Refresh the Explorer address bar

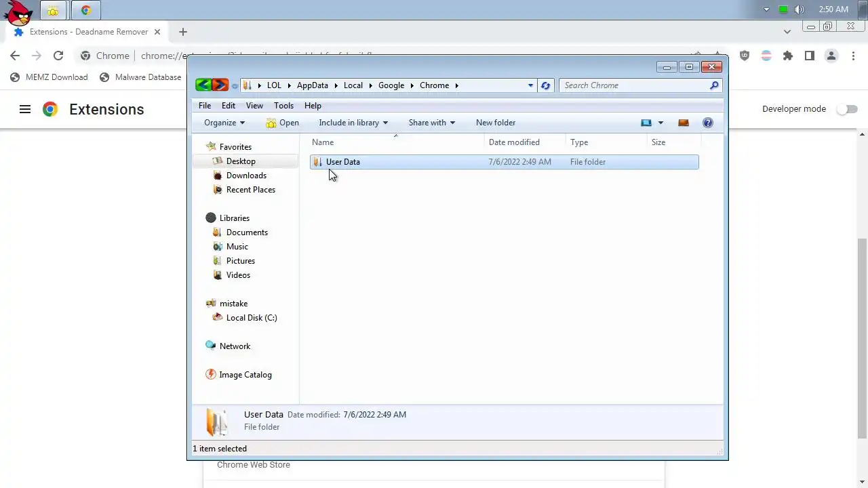pos(545,85)
